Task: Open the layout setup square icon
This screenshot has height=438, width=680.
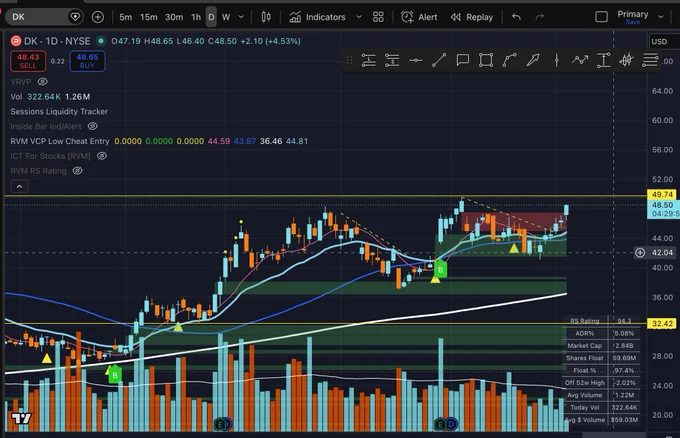Action: point(601,17)
